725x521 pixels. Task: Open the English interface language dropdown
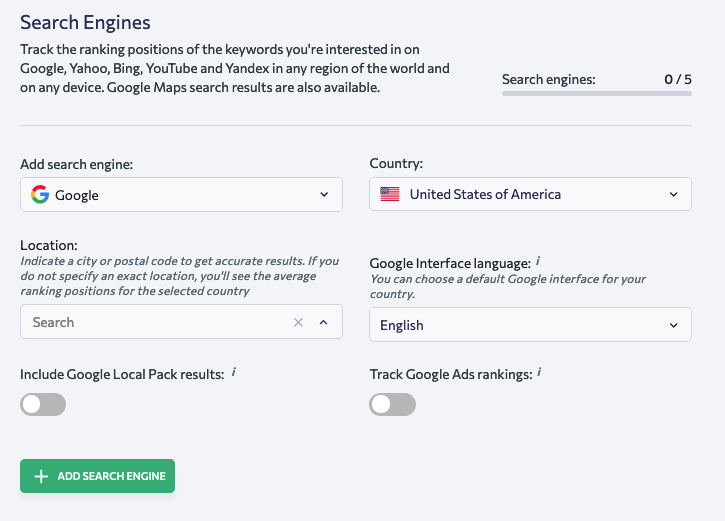pyautogui.click(x=530, y=325)
